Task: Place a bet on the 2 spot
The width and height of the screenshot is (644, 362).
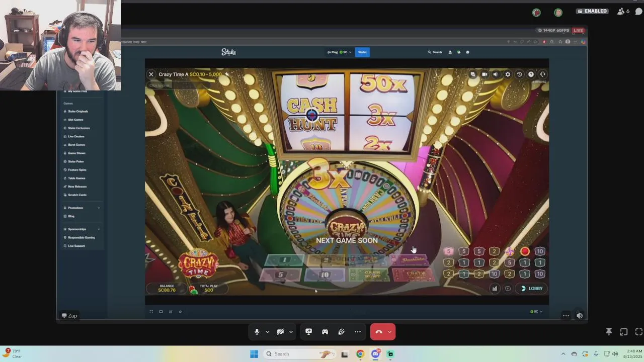Action: (x=327, y=260)
